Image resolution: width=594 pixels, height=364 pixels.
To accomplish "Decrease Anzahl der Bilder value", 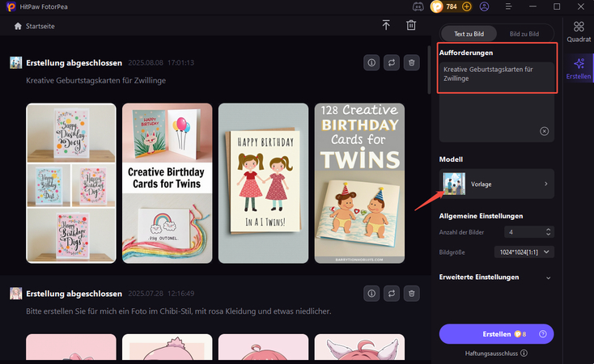I will (x=548, y=235).
